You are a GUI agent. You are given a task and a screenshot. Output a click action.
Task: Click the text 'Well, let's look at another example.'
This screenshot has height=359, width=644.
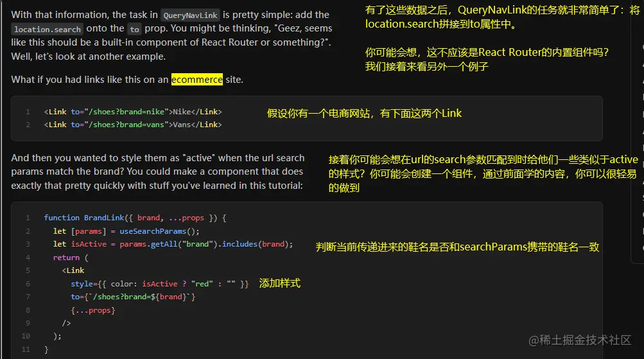click(x=89, y=57)
